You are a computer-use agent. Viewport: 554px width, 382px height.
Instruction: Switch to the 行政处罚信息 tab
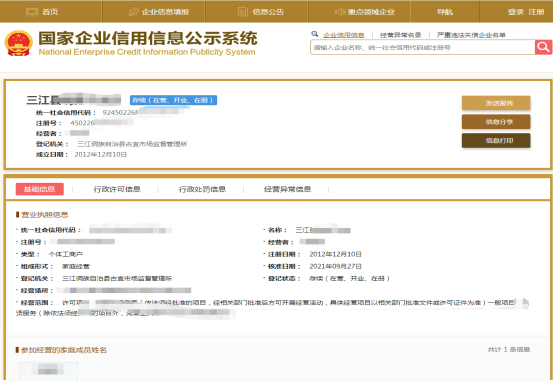click(202, 189)
